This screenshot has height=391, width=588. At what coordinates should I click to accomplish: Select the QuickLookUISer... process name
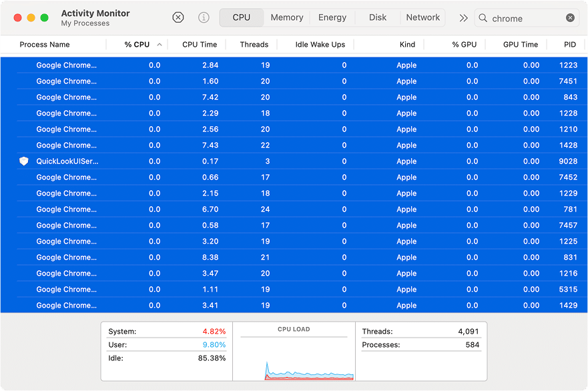67,161
